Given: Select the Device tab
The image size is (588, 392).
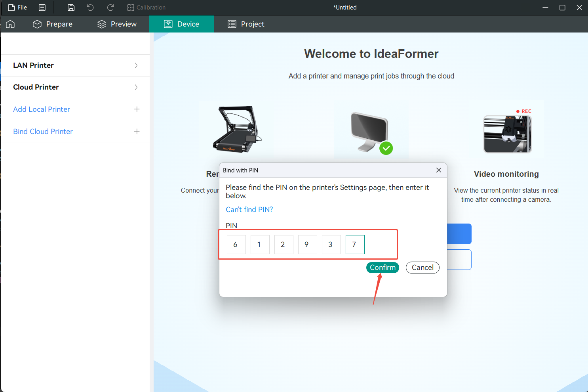Looking at the screenshot, I should pyautogui.click(x=181, y=24).
